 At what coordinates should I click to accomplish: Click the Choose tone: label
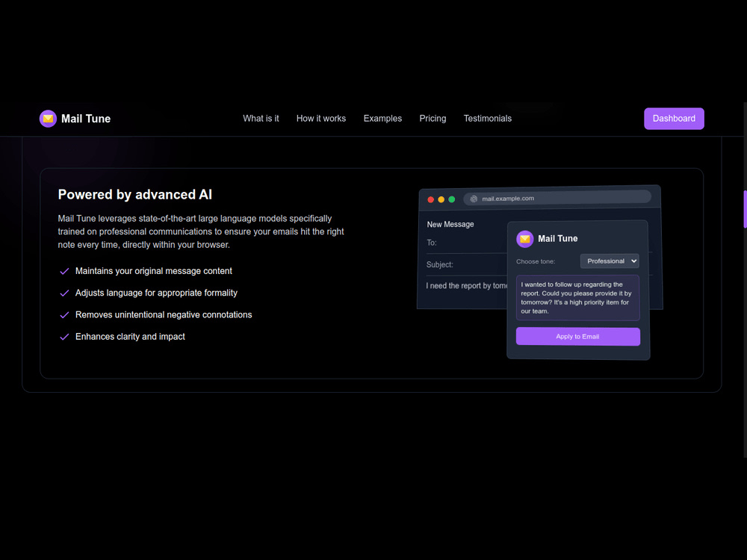536,261
